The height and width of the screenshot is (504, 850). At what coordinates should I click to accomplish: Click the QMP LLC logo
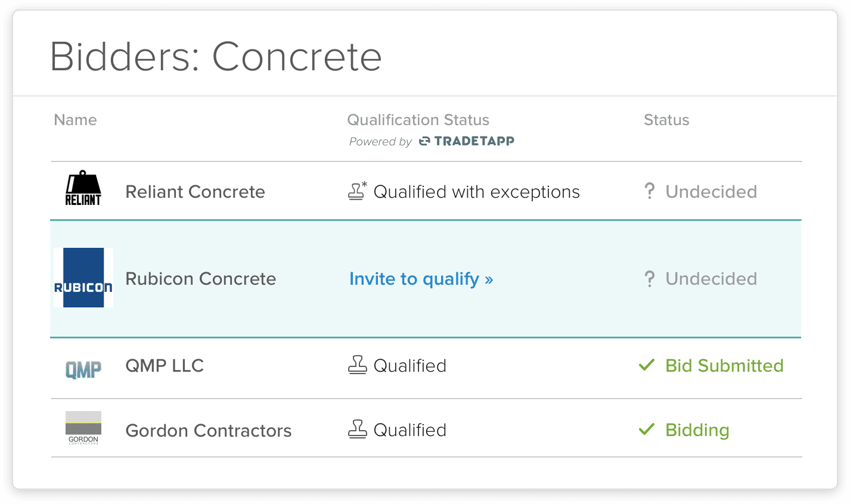tap(83, 369)
